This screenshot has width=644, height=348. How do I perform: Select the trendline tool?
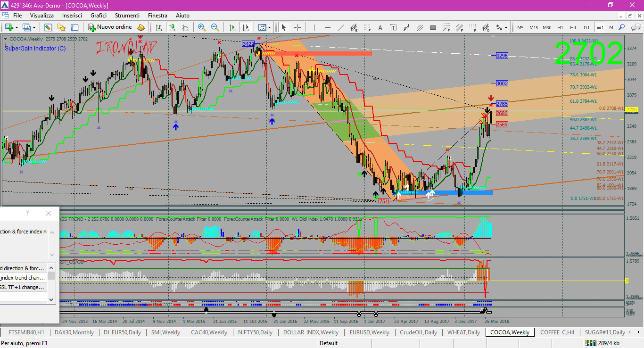coord(340,27)
